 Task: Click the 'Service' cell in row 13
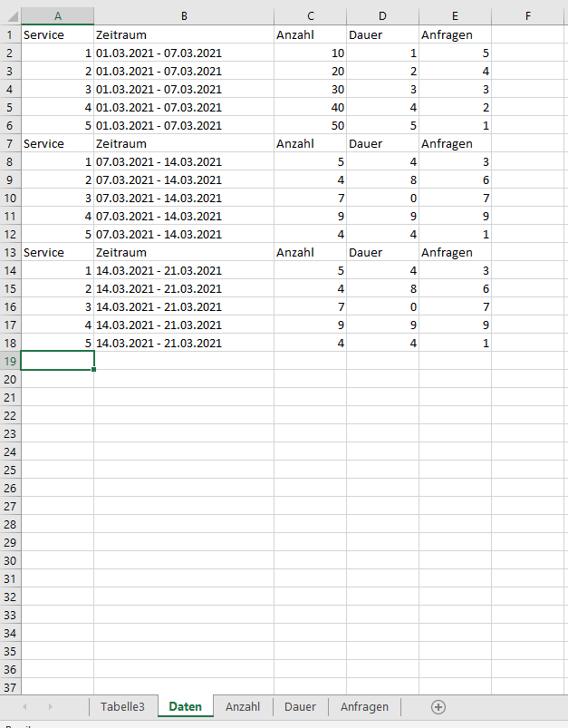click(x=58, y=252)
